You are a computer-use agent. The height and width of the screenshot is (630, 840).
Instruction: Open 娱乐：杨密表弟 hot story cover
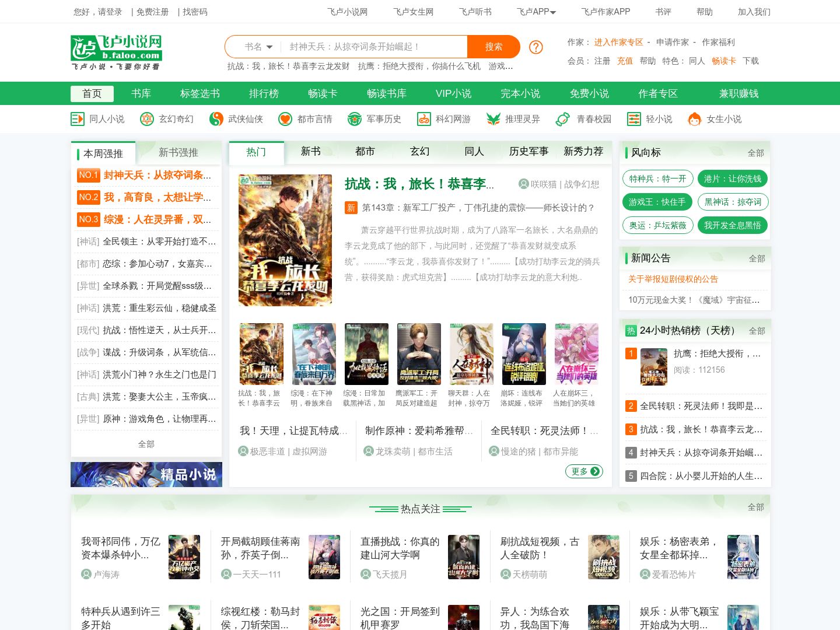(743, 556)
